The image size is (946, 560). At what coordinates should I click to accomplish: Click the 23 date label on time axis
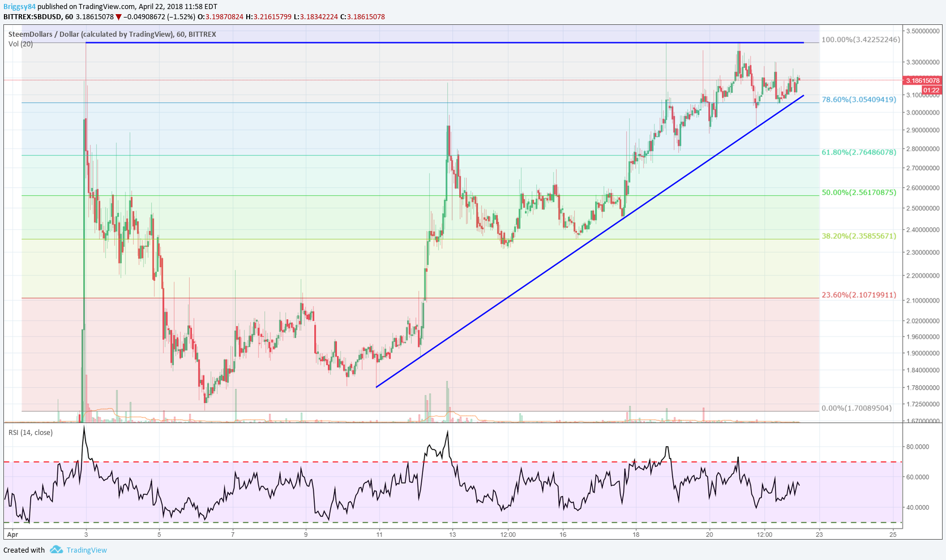coord(819,535)
